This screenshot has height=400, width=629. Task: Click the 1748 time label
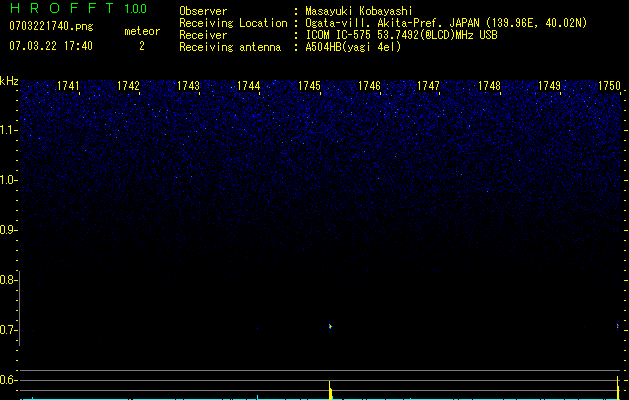(x=489, y=87)
